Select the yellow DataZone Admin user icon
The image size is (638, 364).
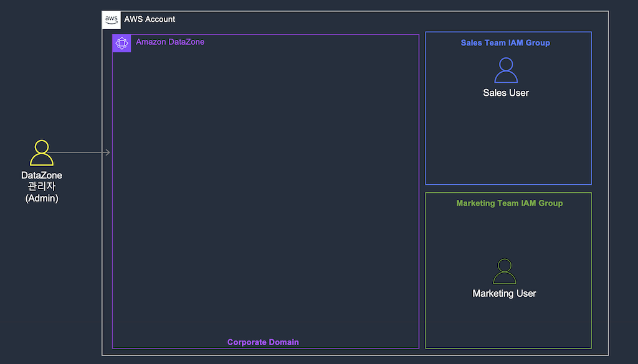(42, 152)
